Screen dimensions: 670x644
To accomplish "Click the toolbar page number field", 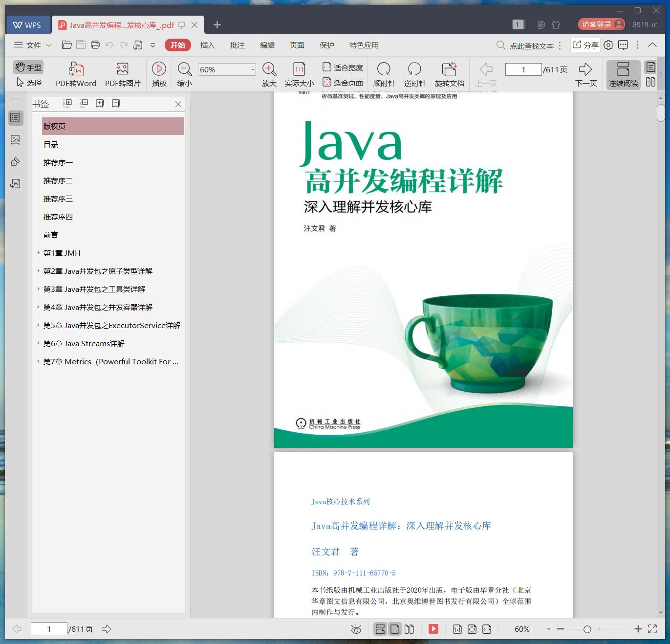I will pyautogui.click(x=523, y=69).
